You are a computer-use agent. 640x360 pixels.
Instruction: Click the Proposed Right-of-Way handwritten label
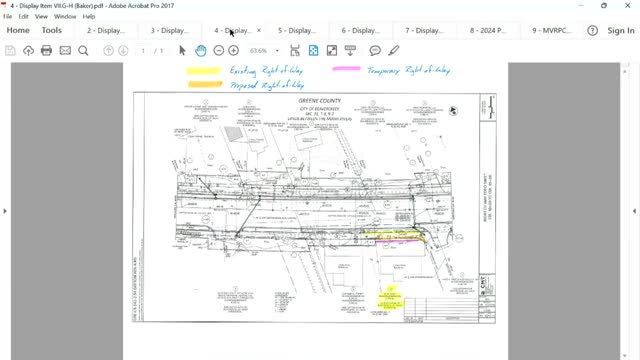(x=267, y=85)
